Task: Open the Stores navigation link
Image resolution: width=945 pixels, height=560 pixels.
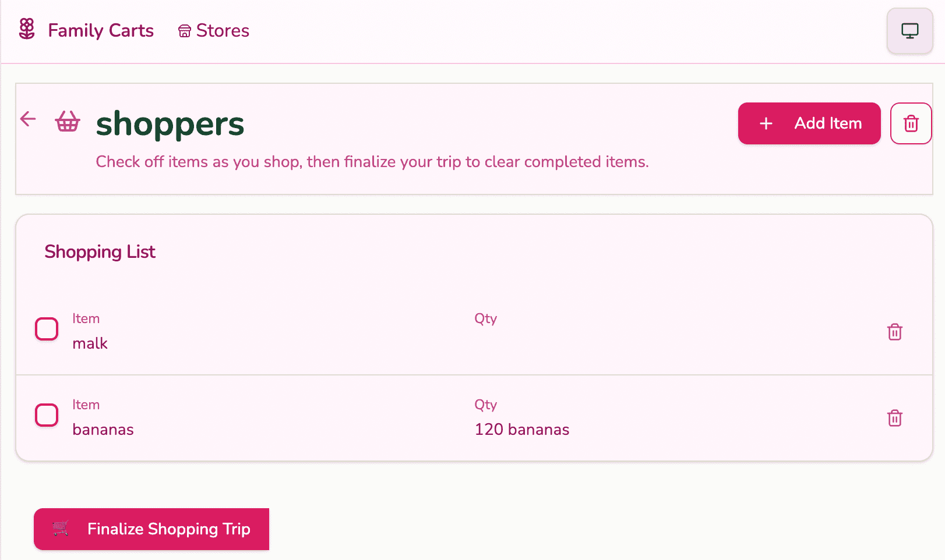Action: click(x=222, y=31)
